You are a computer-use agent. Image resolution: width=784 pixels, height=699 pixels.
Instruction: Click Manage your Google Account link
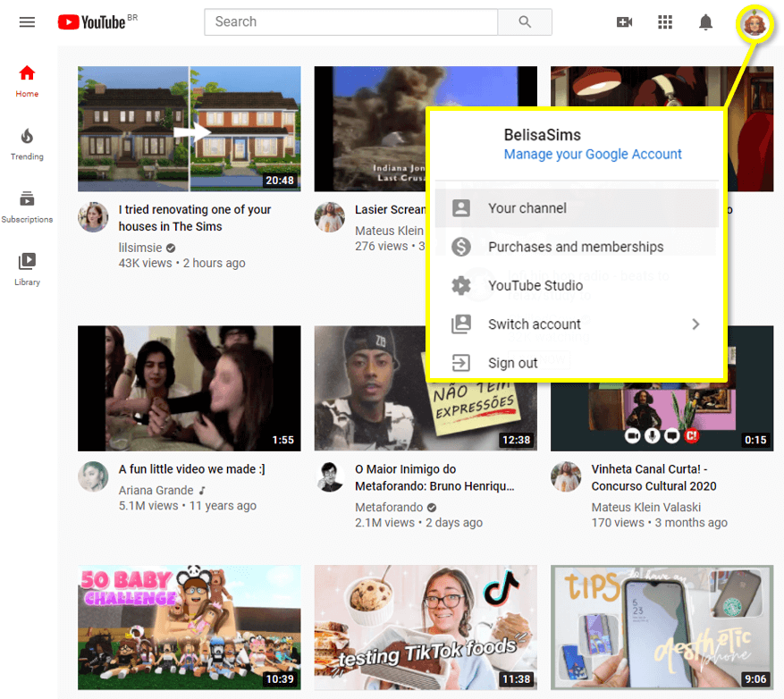coord(592,154)
